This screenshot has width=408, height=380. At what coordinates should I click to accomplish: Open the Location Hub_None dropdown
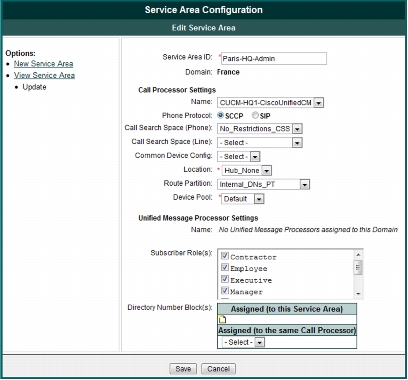[x=247, y=170]
